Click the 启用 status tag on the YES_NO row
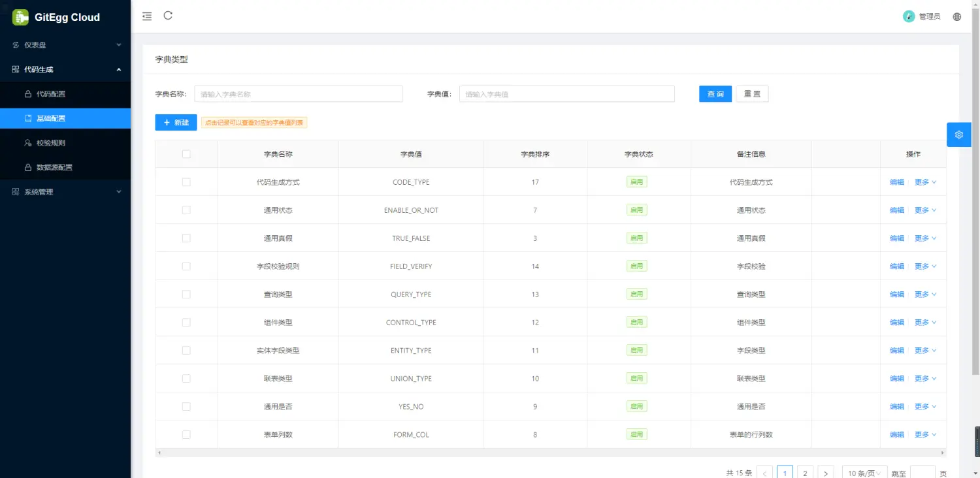The width and height of the screenshot is (980, 478). (636, 406)
